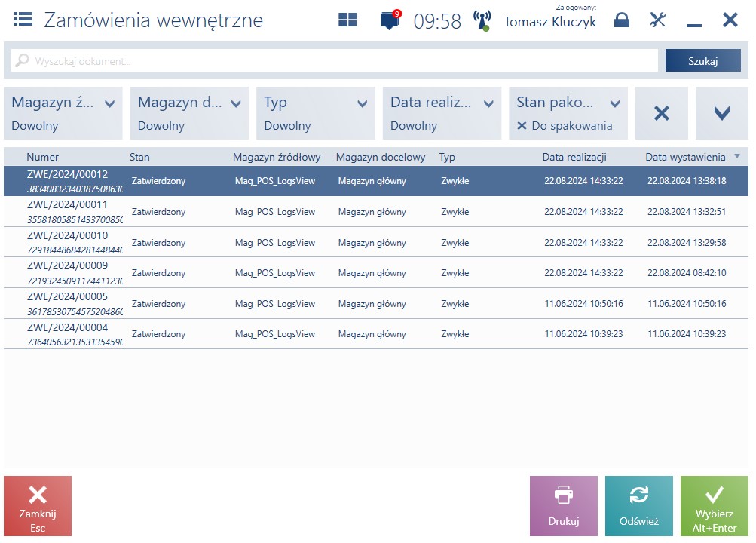Open the tile dashboard grid icon
Viewport: 756px width, 543px height.
347,20
